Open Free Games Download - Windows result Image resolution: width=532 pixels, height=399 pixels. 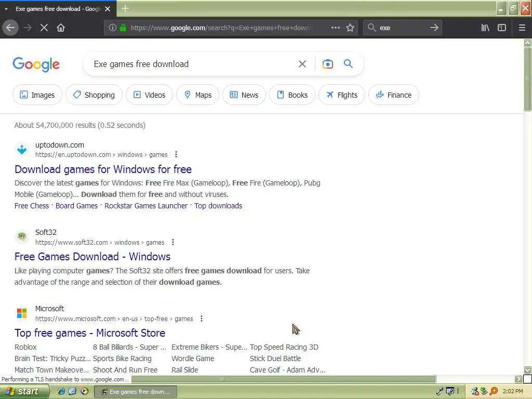92,257
